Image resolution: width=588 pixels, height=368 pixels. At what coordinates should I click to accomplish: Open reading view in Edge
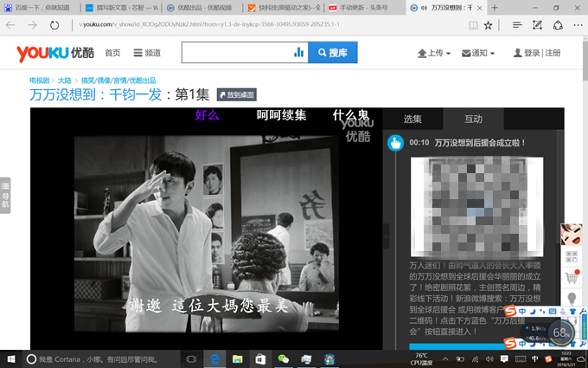473,25
